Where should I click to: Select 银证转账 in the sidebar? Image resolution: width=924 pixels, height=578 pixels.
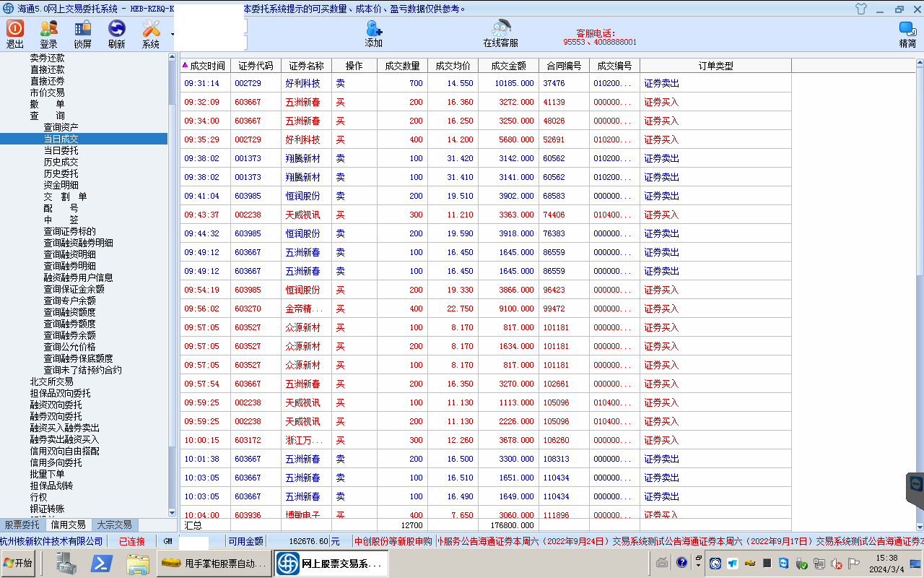click(47, 509)
